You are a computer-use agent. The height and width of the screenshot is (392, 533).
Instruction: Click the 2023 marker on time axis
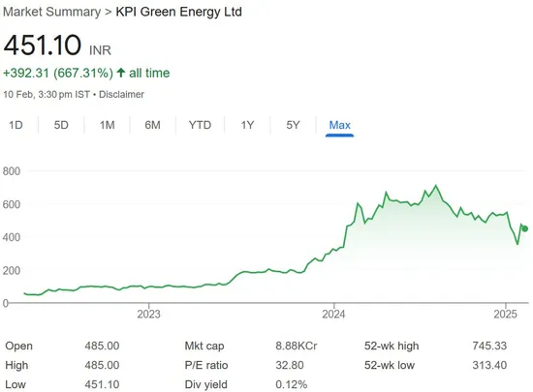tap(148, 314)
